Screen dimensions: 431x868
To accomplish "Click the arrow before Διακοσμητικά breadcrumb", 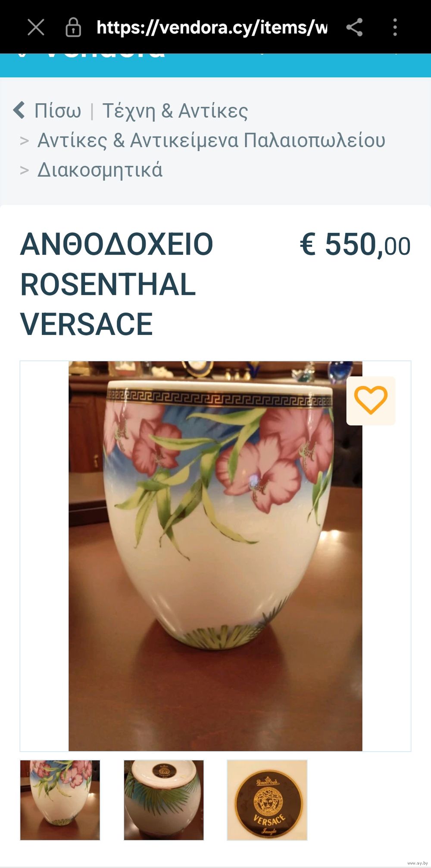I will click(x=25, y=170).
